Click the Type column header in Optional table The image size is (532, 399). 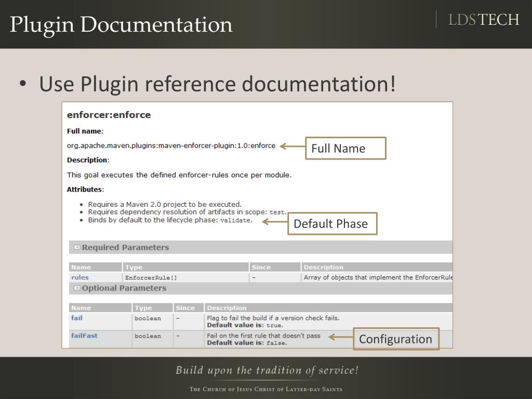point(143,308)
